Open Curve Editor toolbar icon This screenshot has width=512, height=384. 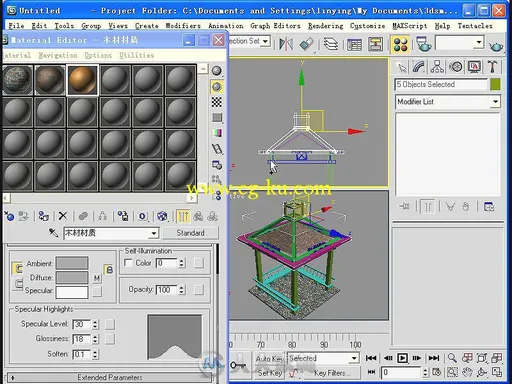pyautogui.click(x=354, y=44)
